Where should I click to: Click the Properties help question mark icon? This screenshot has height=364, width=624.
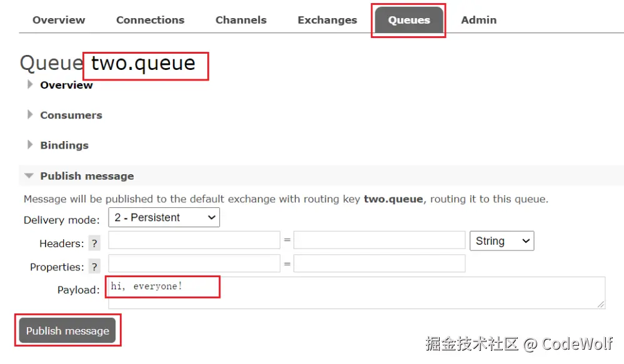pyautogui.click(x=94, y=267)
